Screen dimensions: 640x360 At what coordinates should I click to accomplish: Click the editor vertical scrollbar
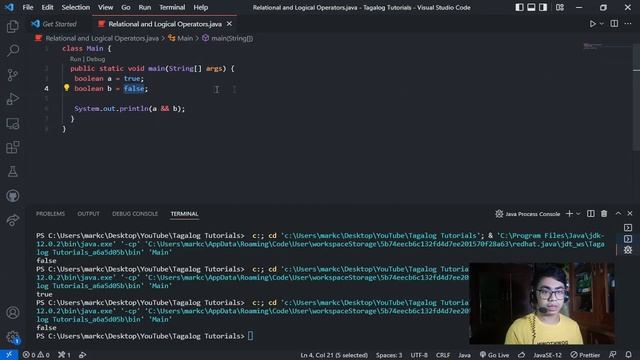click(636, 96)
